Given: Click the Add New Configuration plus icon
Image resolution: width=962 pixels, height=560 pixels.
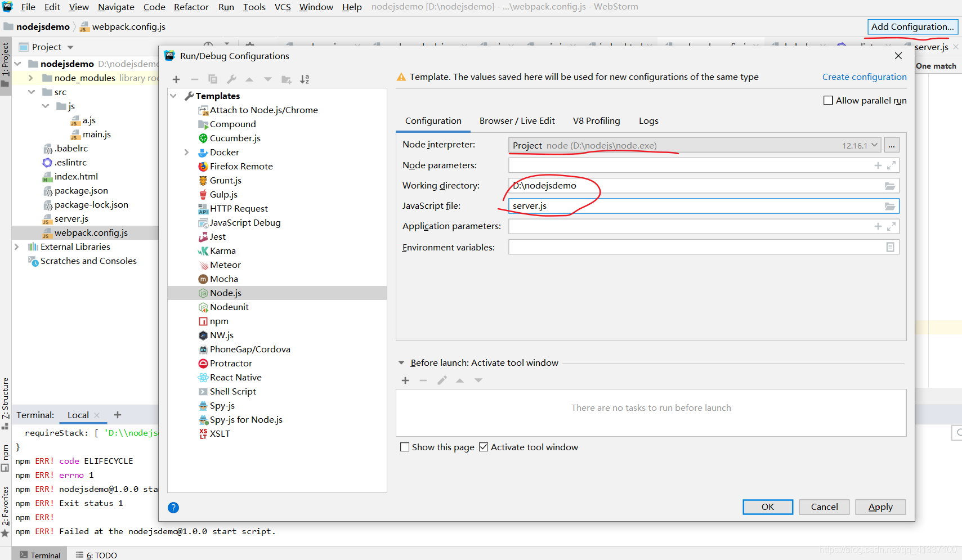Looking at the screenshot, I should (x=176, y=79).
